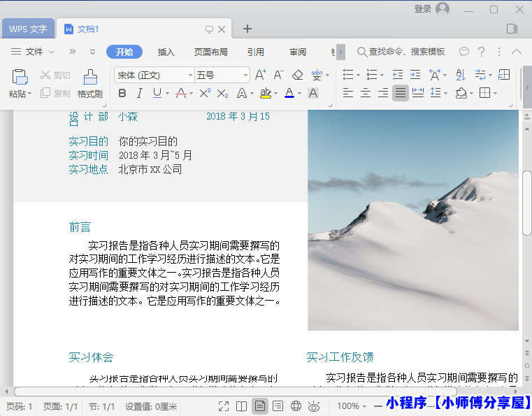Enable eye protection mode in status bar
Image resolution: width=532 pixels, height=416 pixels.
pyautogui.click(x=314, y=406)
